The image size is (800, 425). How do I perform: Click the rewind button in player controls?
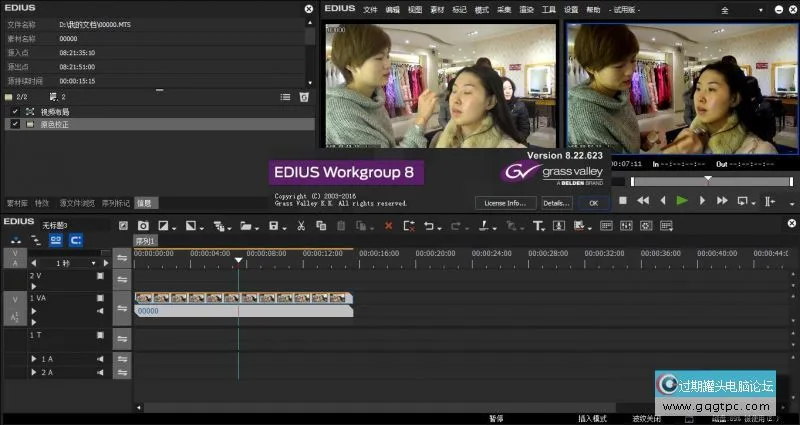[x=643, y=201]
